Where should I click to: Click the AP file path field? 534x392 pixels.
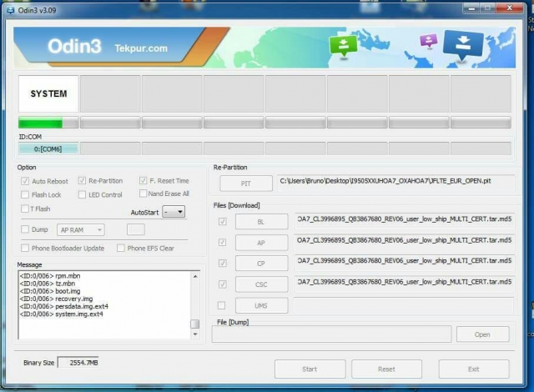(x=404, y=242)
